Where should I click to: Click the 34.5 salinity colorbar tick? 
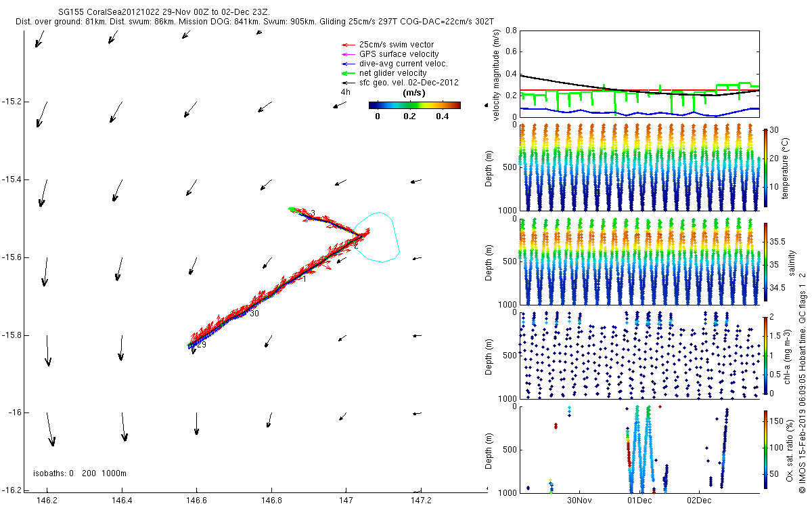coord(777,289)
